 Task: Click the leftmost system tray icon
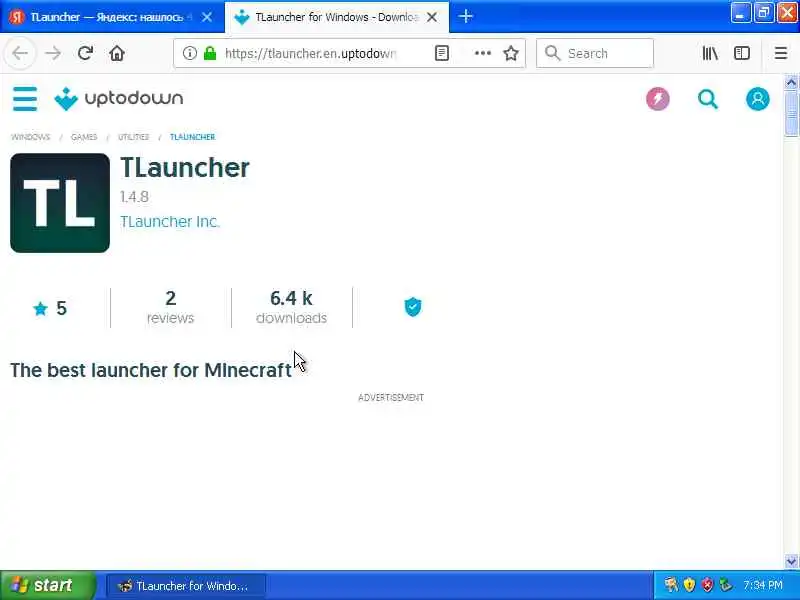671,585
